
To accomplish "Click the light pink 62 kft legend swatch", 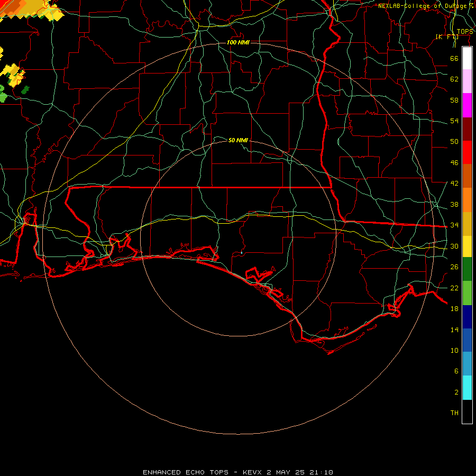I will point(467,81).
